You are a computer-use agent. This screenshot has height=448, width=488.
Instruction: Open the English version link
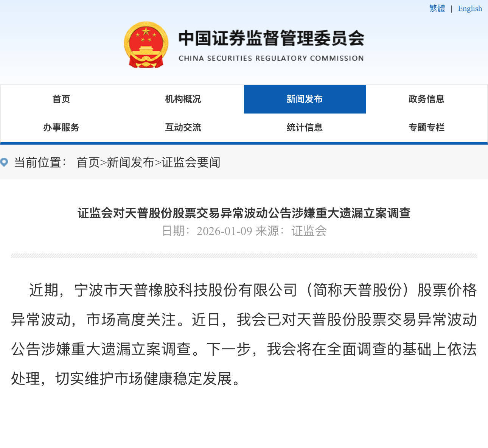point(470,8)
